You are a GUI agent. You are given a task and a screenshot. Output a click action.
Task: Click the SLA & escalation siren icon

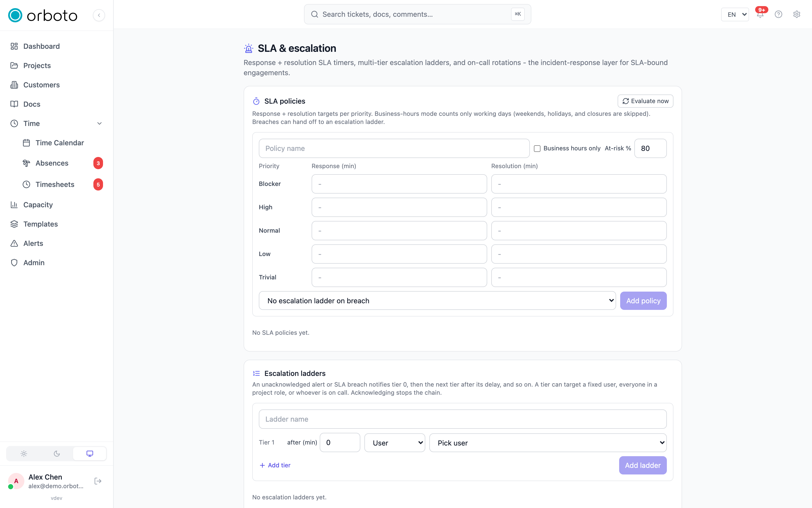click(x=249, y=49)
